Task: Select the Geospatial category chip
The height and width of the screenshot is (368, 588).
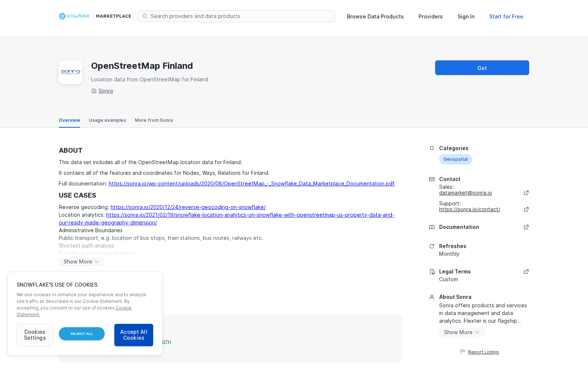Action: click(x=456, y=159)
